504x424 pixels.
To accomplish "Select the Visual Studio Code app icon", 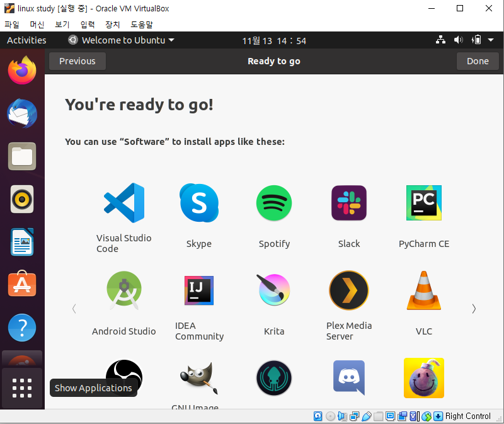I will tap(124, 203).
